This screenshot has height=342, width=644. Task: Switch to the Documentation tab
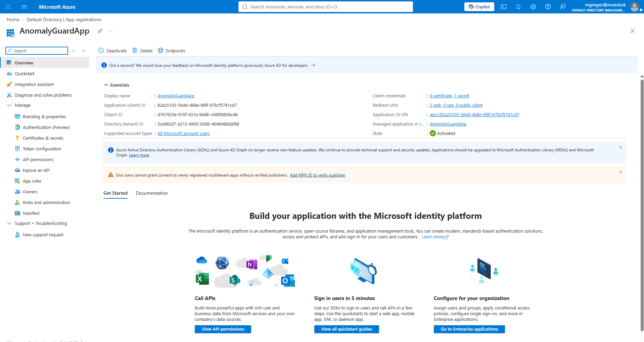pos(152,193)
